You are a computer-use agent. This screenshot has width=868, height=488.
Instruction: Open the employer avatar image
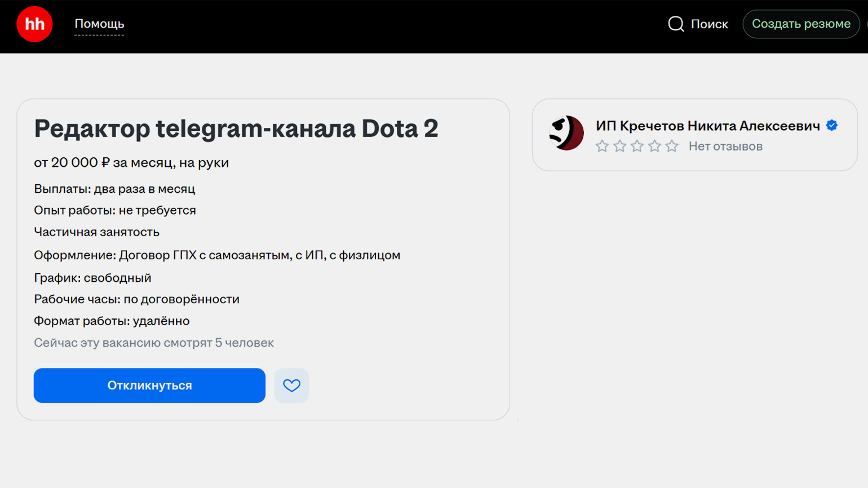pyautogui.click(x=566, y=133)
